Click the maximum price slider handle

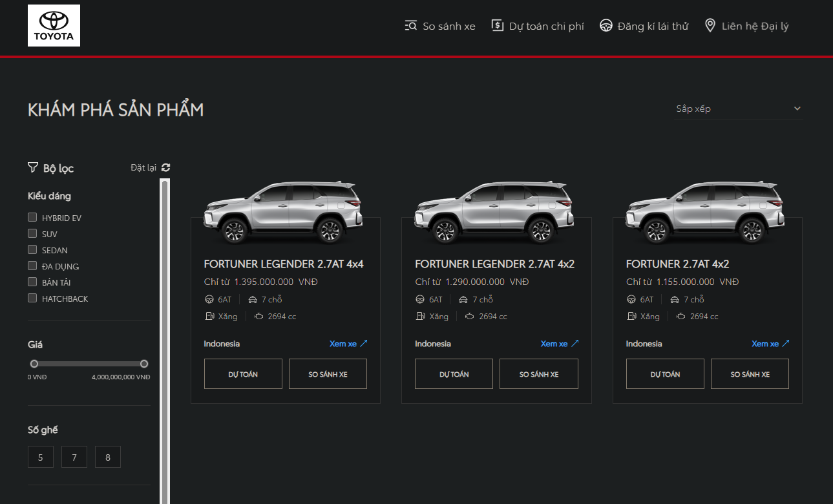[144, 364]
